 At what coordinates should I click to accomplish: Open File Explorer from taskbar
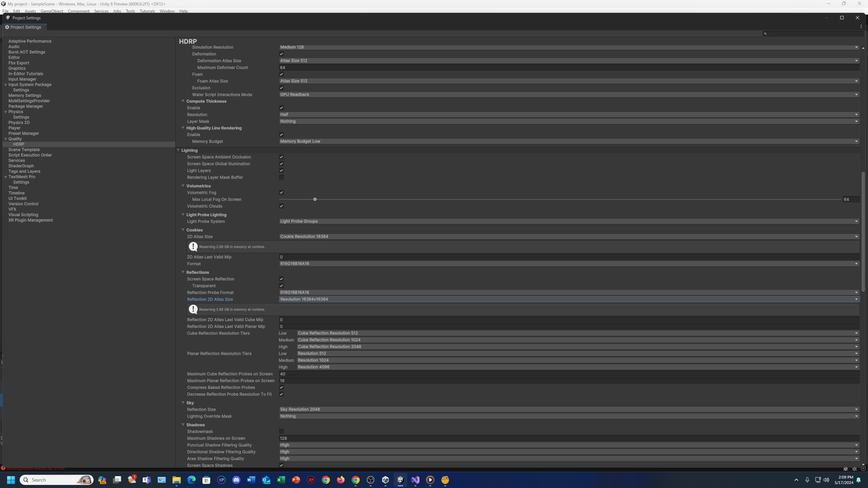(176, 480)
